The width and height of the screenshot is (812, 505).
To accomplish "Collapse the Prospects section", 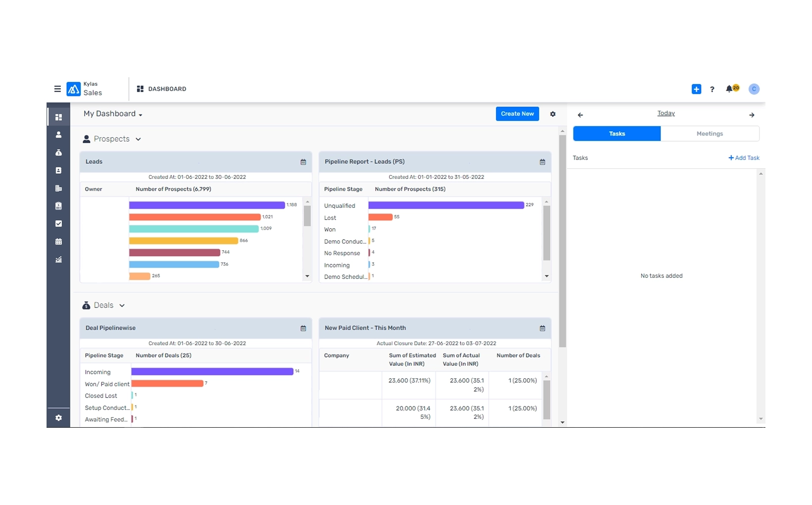I will pos(138,139).
